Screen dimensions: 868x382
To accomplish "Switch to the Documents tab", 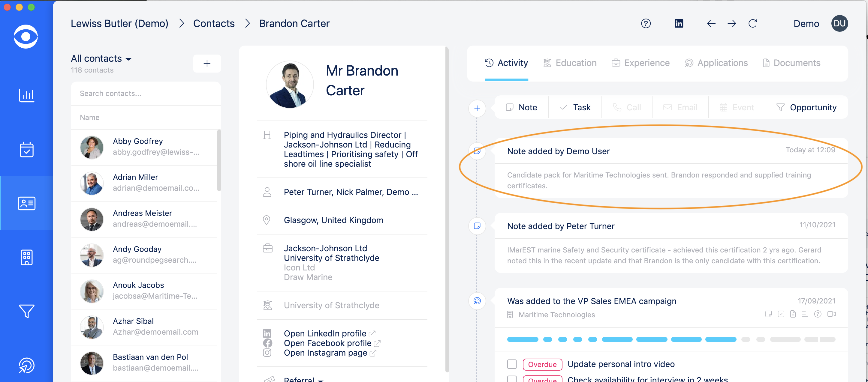I will [791, 63].
